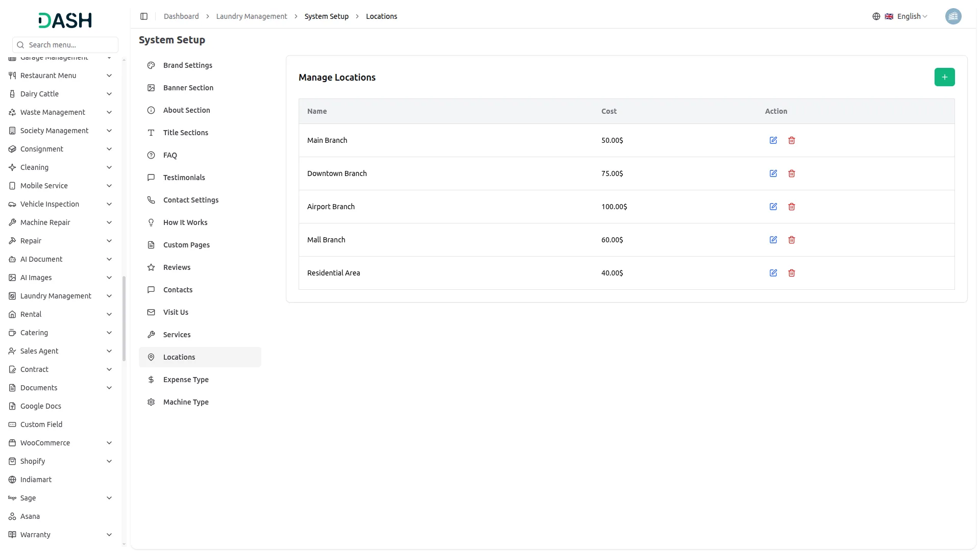Click the Machine Type gear icon

click(x=151, y=402)
